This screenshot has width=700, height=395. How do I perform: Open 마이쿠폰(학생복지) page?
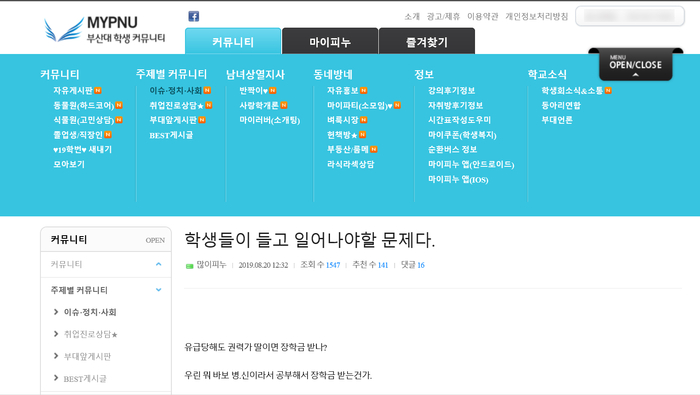pos(462,135)
